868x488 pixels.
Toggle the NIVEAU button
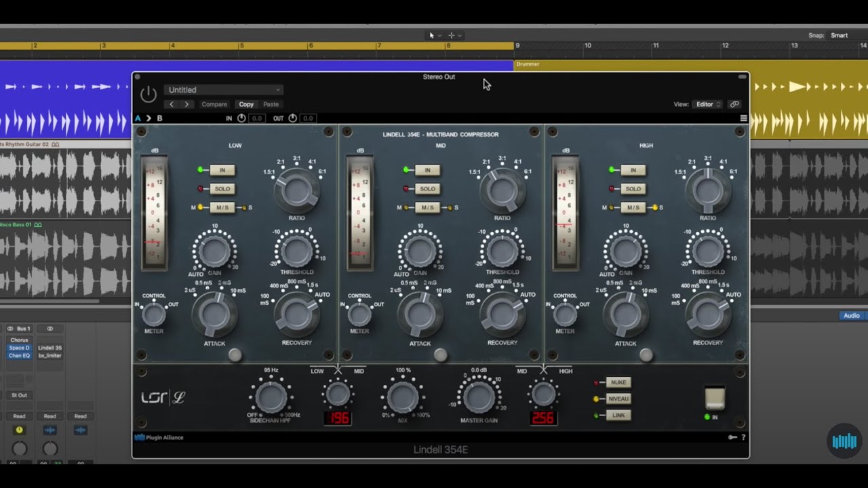tap(618, 399)
